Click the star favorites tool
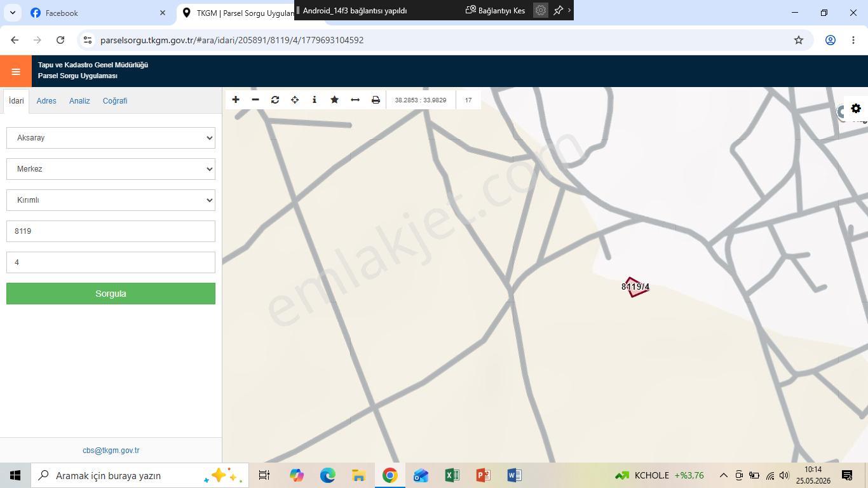Image resolution: width=868 pixels, height=488 pixels. 334,100
